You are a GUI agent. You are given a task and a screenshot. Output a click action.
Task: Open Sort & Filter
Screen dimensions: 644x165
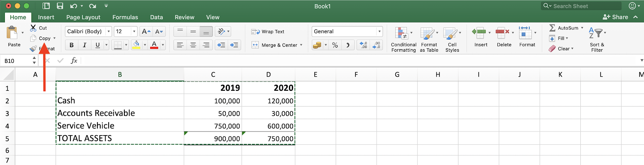click(x=597, y=39)
